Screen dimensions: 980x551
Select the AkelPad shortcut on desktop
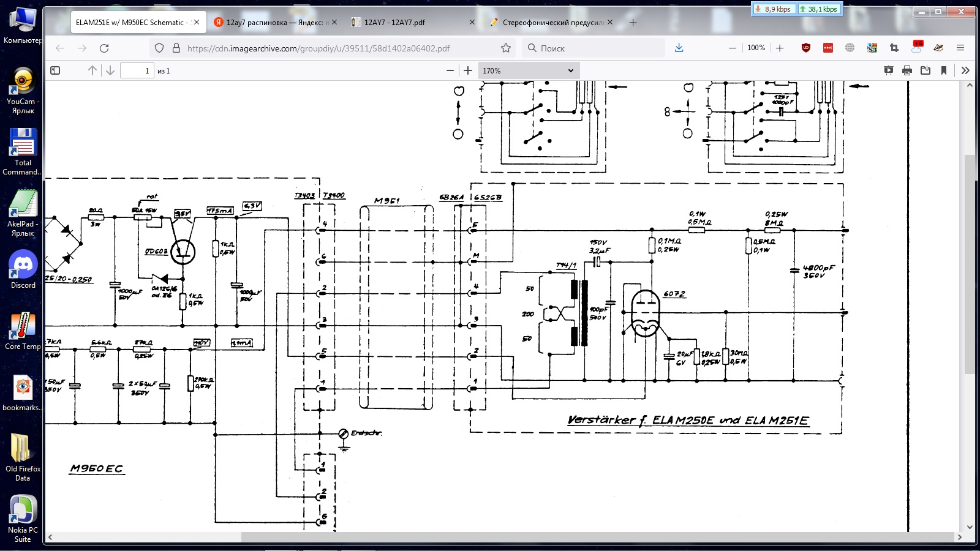[23, 213]
